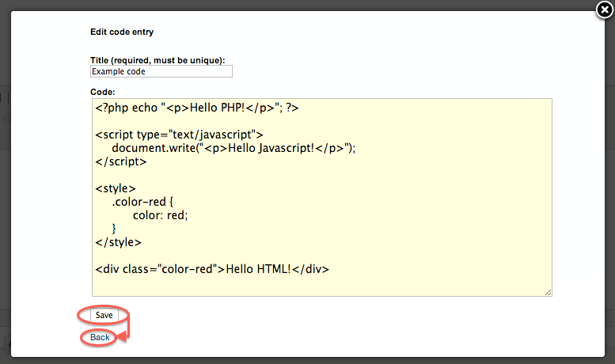Image resolution: width=615 pixels, height=364 pixels.
Task: Click the 'Example code' title text
Action: coord(119,71)
